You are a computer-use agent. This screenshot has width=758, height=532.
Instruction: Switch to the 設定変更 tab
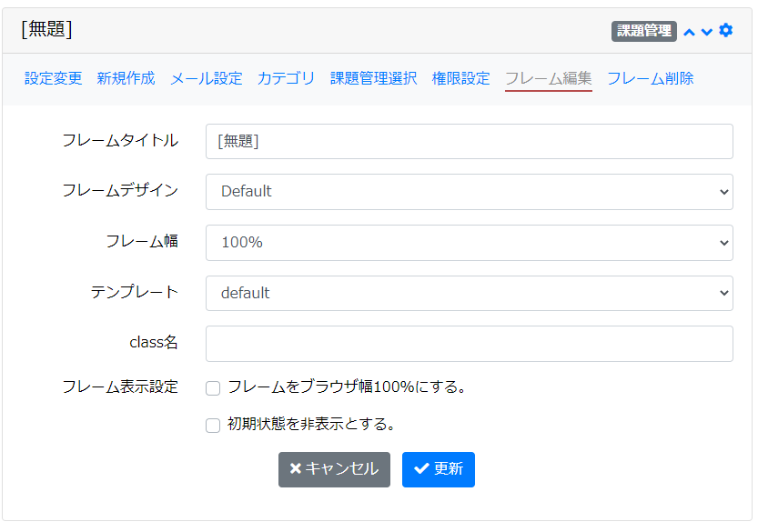coord(52,78)
